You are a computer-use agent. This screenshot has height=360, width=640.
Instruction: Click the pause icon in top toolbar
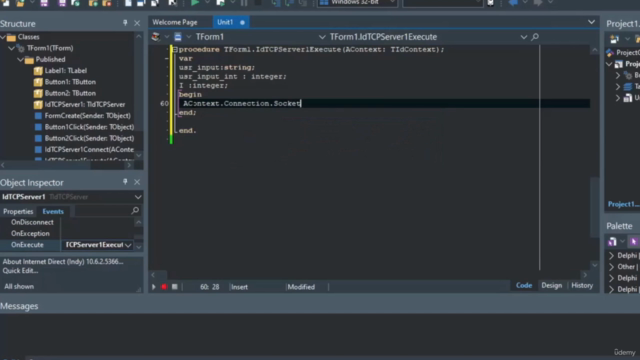(x=244, y=3)
